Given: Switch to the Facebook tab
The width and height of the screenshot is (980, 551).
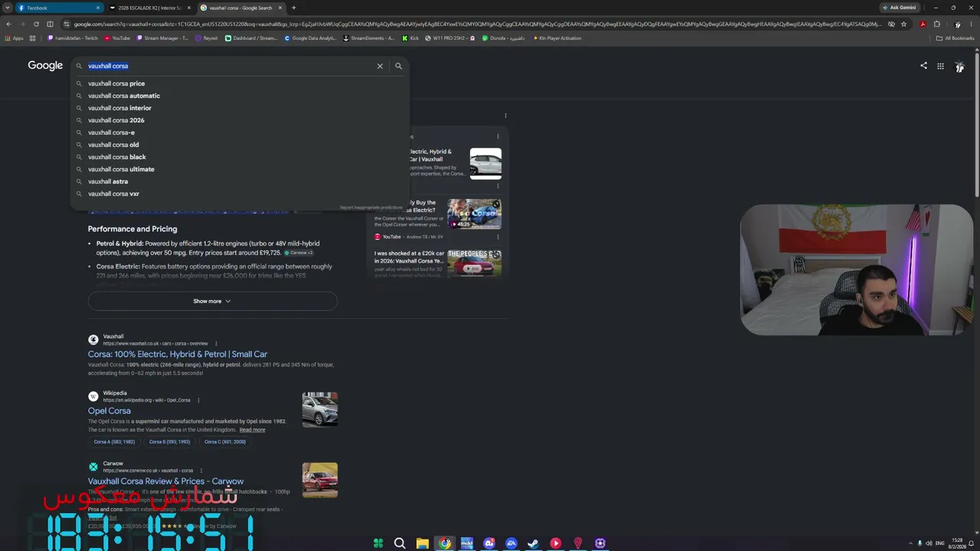Looking at the screenshot, I should pyautogui.click(x=59, y=8).
